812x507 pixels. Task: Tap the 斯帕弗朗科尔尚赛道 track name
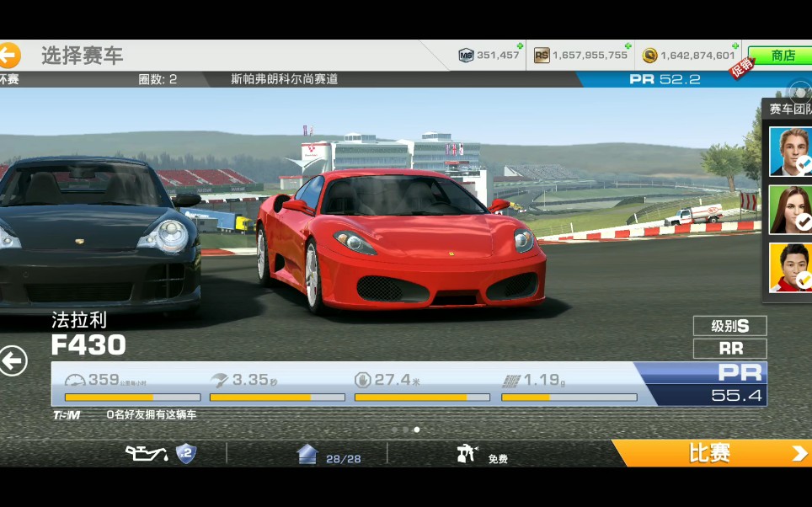click(x=285, y=79)
